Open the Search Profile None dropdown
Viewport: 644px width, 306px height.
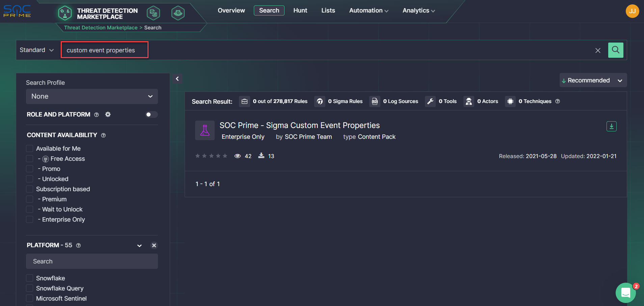click(x=92, y=96)
